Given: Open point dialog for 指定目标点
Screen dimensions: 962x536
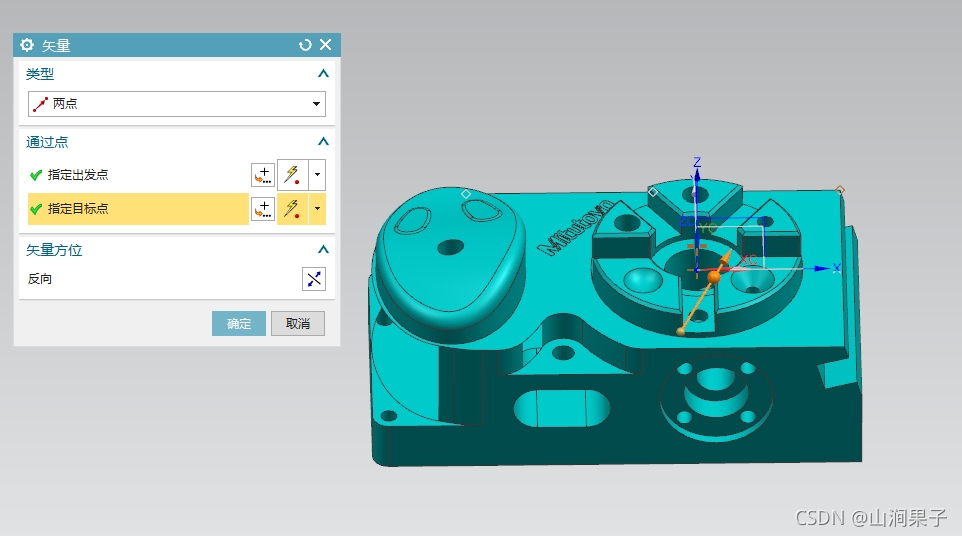Looking at the screenshot, I should 263,209.
